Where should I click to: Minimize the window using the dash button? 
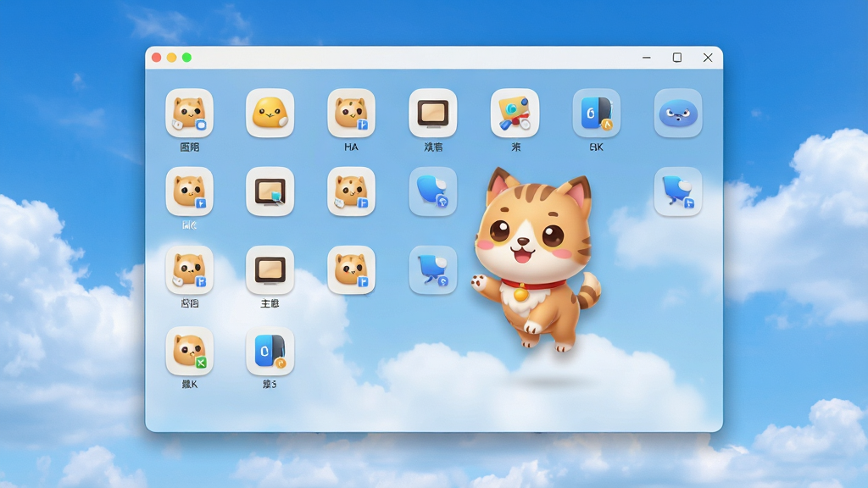(x=647, y=58)
